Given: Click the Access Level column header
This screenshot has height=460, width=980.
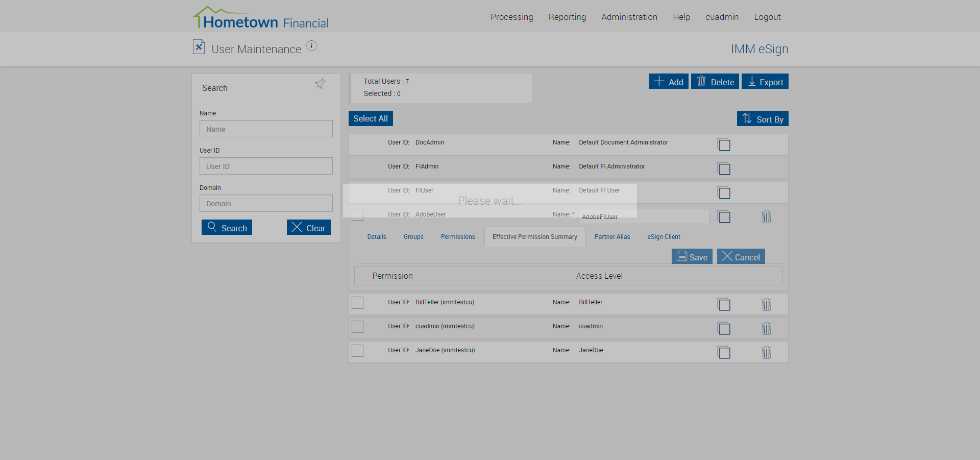Looking at the screenshot, I should [599, 276].
